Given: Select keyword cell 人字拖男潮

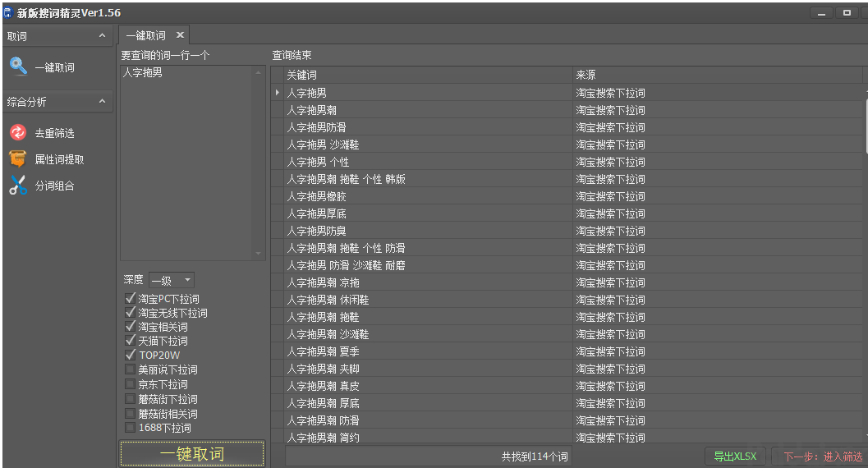Looking at the screenshot, I should (429, 110).
